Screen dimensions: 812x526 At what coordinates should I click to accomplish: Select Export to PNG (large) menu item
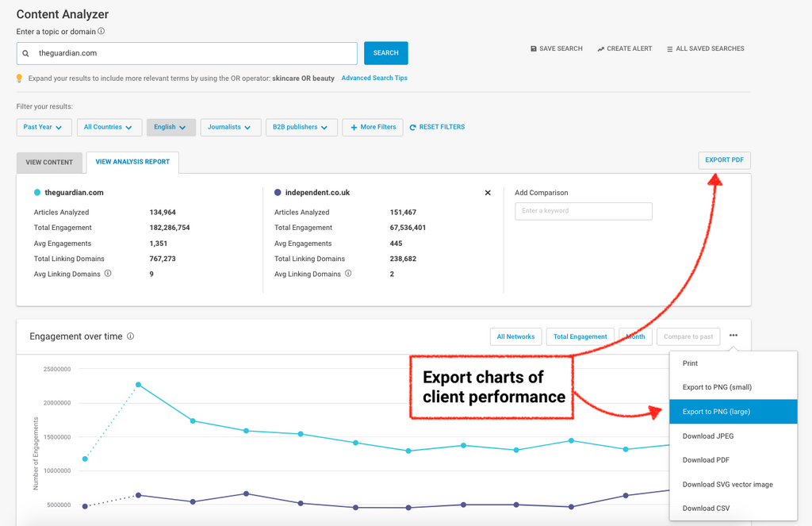733,412
